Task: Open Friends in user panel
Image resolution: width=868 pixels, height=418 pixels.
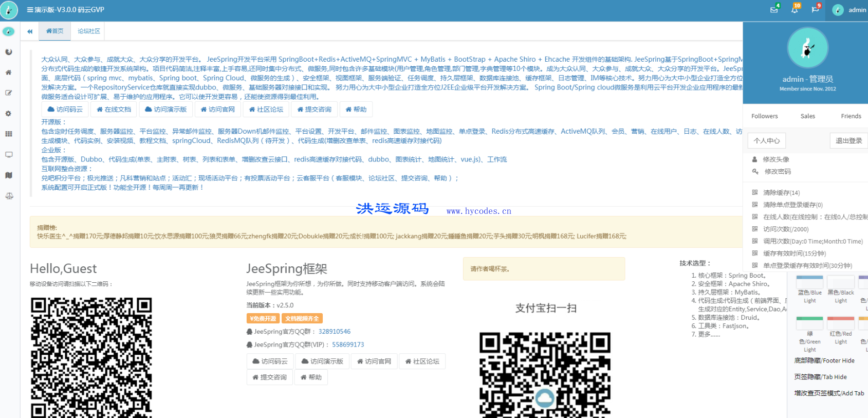Action: click(x=851, y=116)
